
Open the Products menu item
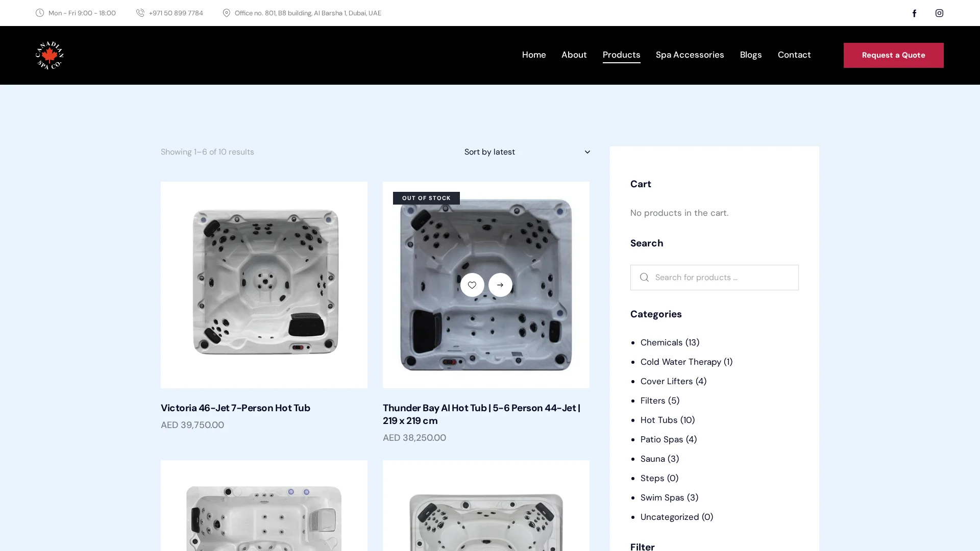[x=621, y=55]
